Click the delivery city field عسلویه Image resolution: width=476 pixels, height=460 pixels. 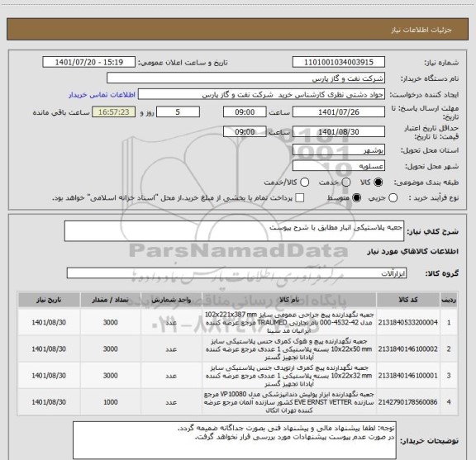[x=339, y=166]
